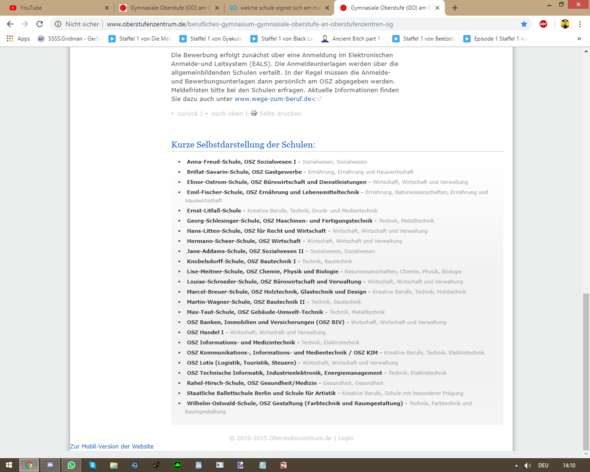Open Emil-Fischer-Schule link
Screen dimensions: 590x472
[273, 192]
